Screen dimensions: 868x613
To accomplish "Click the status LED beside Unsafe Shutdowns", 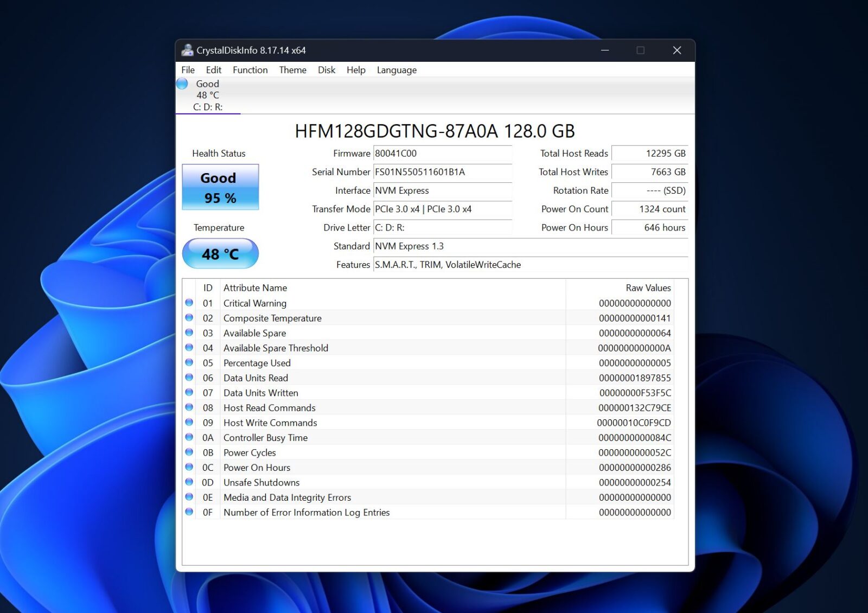I will point(189,482).
